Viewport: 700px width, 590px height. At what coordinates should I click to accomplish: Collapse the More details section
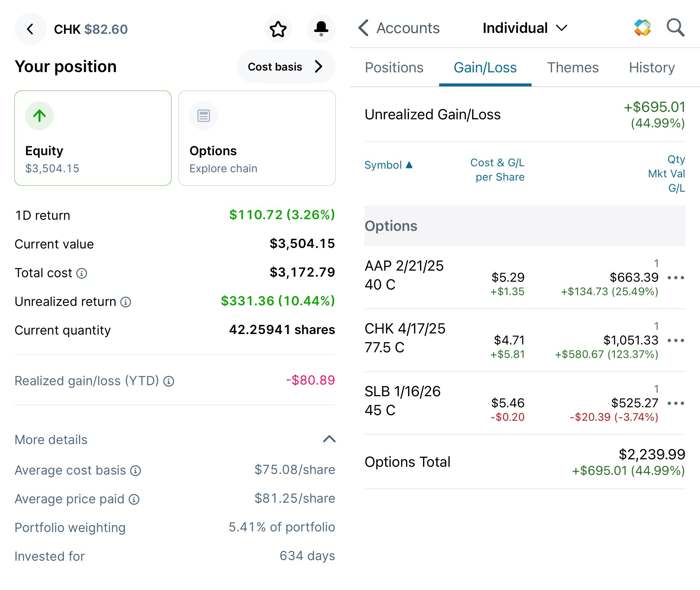coord(329,439)
